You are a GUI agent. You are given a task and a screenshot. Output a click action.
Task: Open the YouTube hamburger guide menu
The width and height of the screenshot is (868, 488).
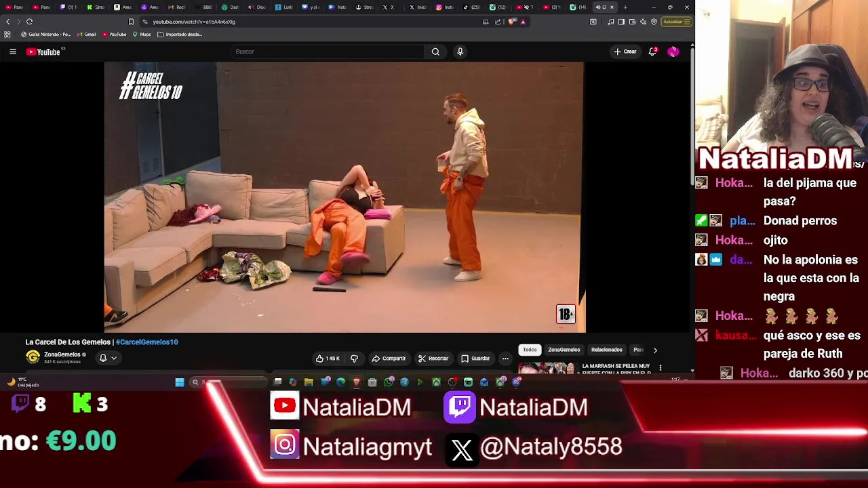13,52
